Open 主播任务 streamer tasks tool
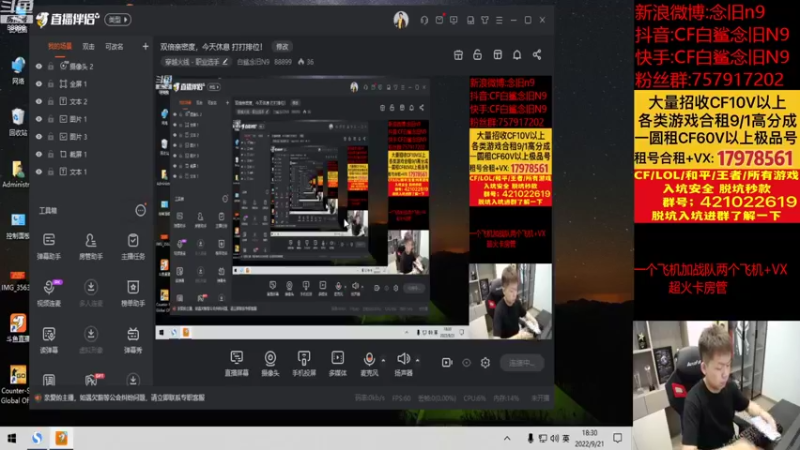 [x=133, y=246]
